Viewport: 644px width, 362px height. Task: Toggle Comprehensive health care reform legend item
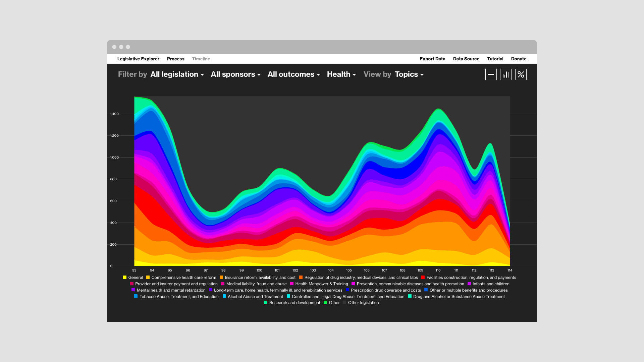pos(181,278)
